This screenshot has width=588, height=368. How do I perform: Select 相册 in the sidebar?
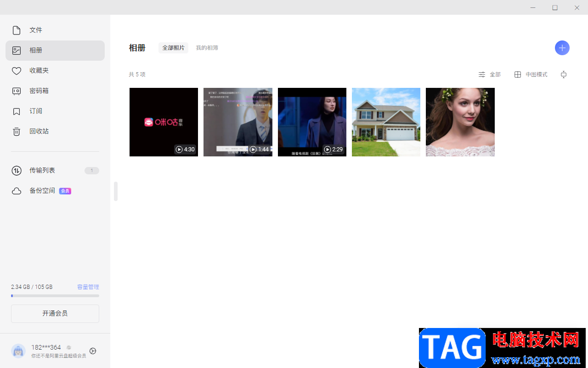pyautogui.click(x=55, y=51)
